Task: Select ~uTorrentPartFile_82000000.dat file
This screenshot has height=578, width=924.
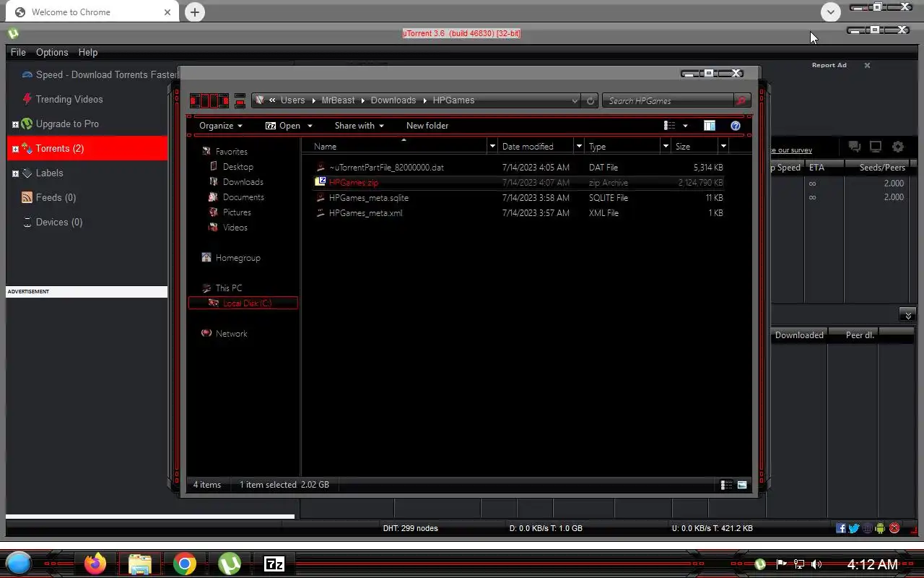Action: tap(386, 168)
